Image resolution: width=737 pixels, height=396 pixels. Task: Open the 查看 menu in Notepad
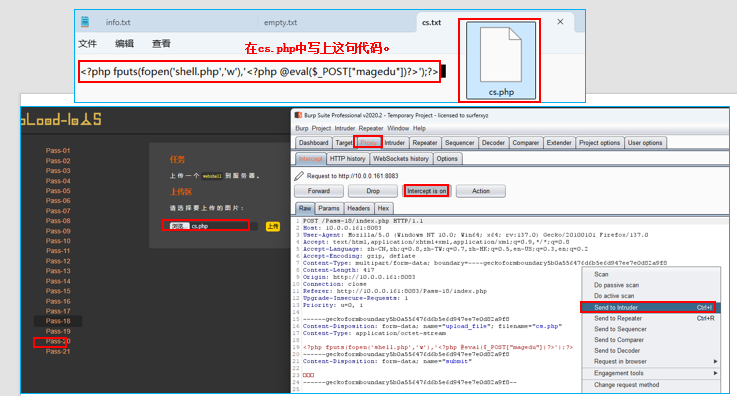(161, 44)
